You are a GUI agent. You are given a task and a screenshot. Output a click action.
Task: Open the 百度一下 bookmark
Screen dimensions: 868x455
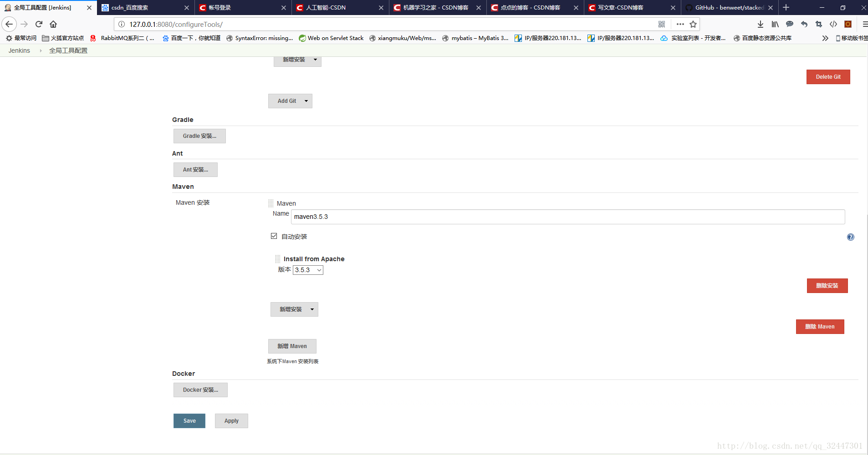[191, 38]
